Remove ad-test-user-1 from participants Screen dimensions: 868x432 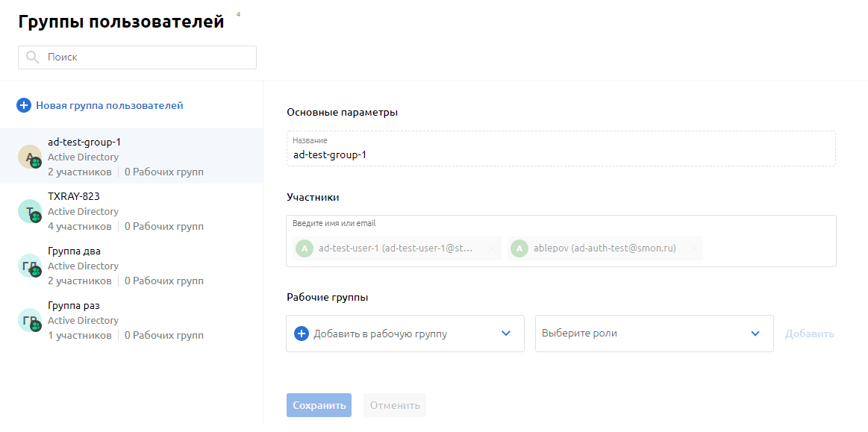pyautogui.click(x=493, y=248)
